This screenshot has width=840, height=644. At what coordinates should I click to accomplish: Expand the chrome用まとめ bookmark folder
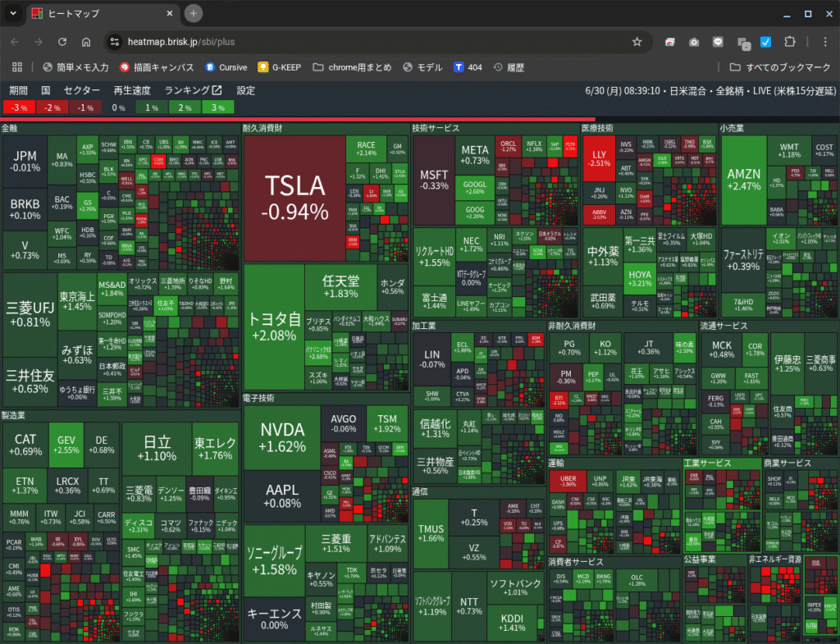(x=351, y=67)
